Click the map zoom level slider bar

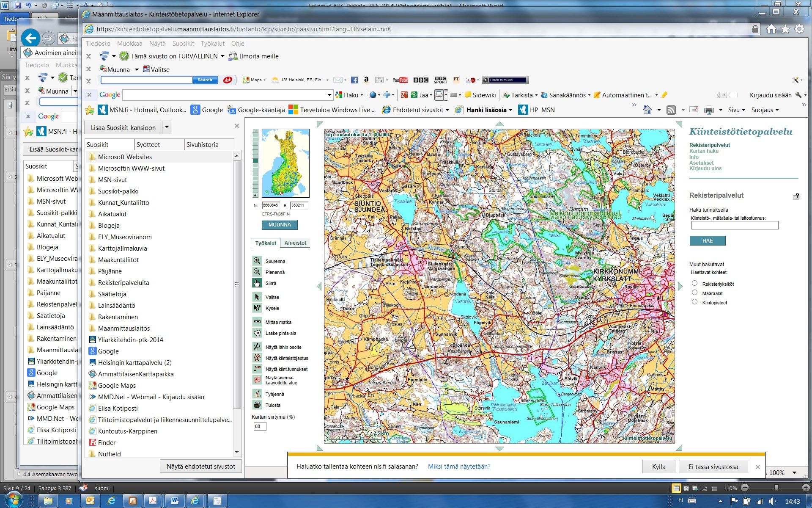(255, 163)
